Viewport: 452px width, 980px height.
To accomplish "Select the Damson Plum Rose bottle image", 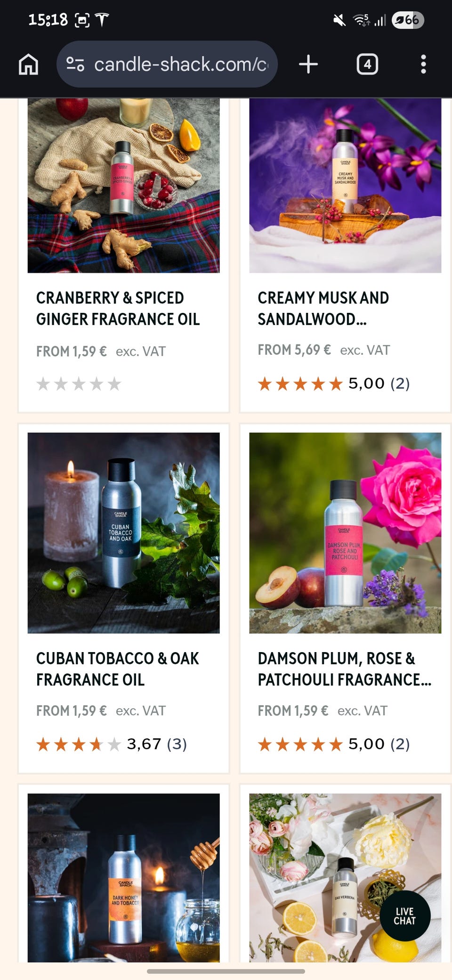I will (345, 533).
